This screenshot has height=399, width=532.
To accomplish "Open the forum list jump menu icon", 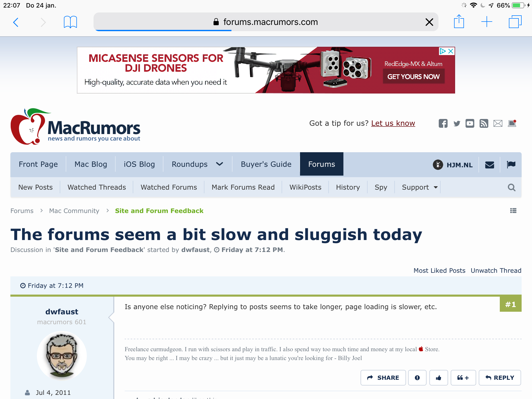I will [x=513, y=211].
